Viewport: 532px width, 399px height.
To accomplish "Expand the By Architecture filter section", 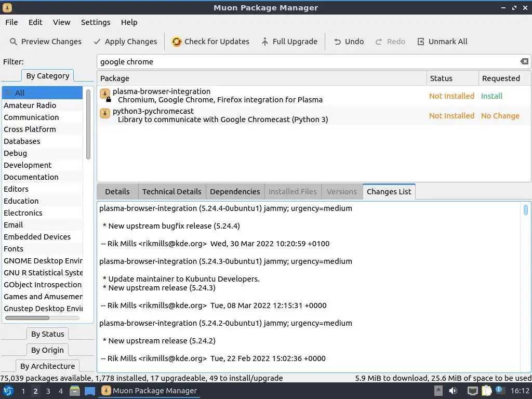I will tap(47, 366).
